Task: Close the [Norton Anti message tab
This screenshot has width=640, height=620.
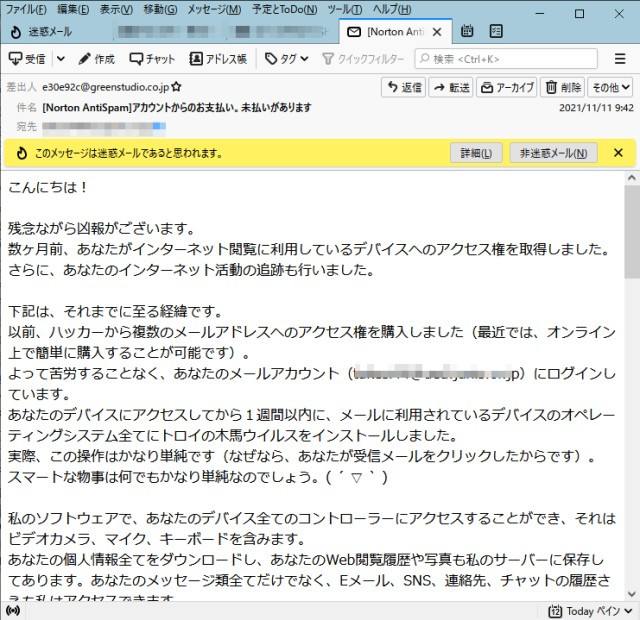Action: [437, 32]
